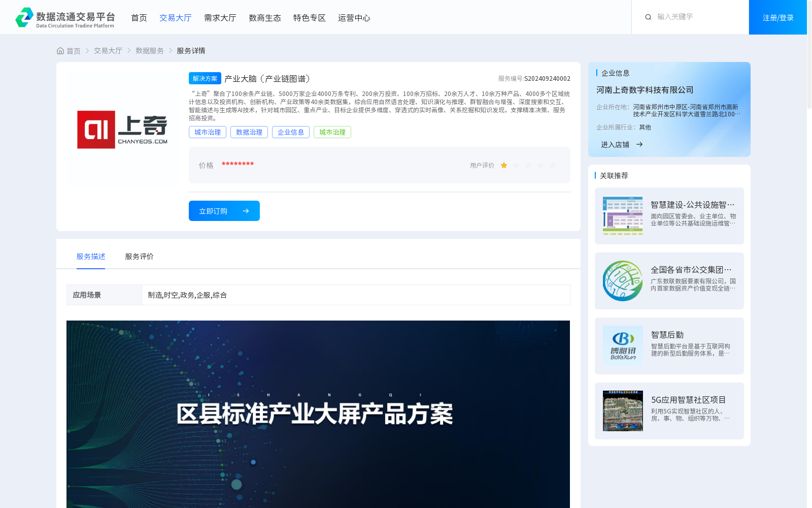This screenshot has height=508, width=812.
Task: Click the second rating star
Action: (516, 165)
